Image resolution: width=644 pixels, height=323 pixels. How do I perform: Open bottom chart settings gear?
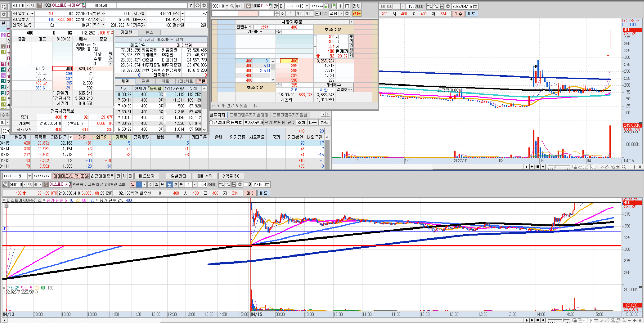[240, 184]
